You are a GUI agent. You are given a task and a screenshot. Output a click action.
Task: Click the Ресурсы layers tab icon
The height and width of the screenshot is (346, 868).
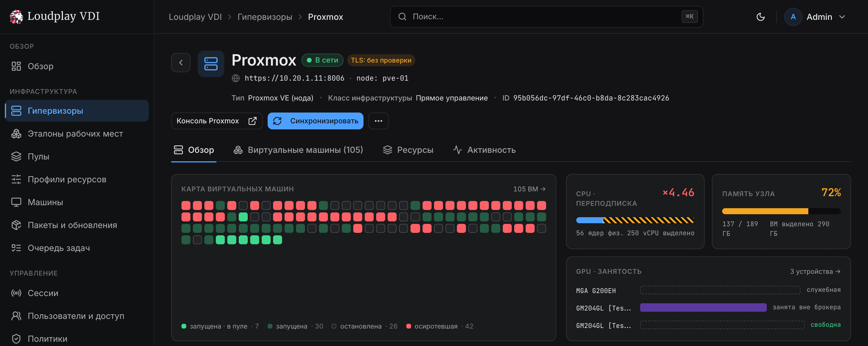[387, 150]
